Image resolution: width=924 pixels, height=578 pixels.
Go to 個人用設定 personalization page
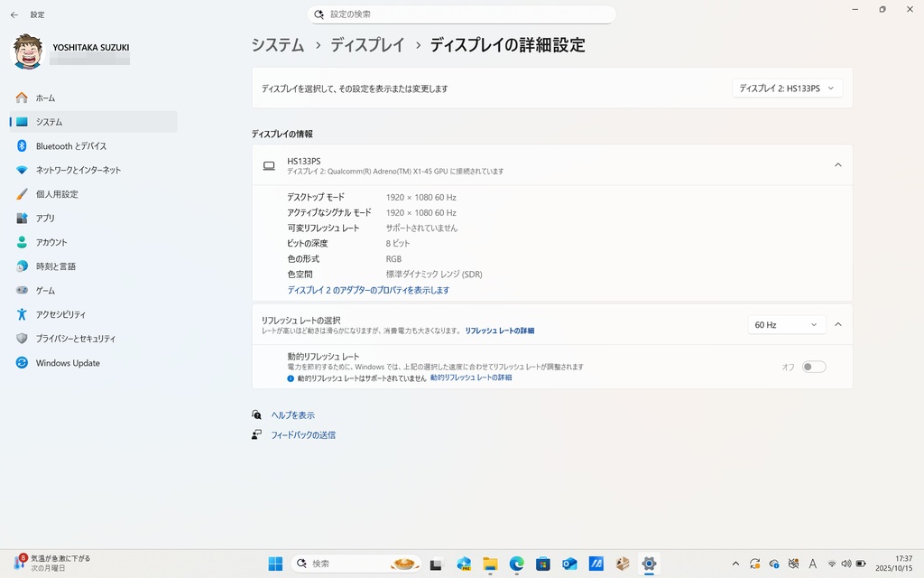pos(57,194)
